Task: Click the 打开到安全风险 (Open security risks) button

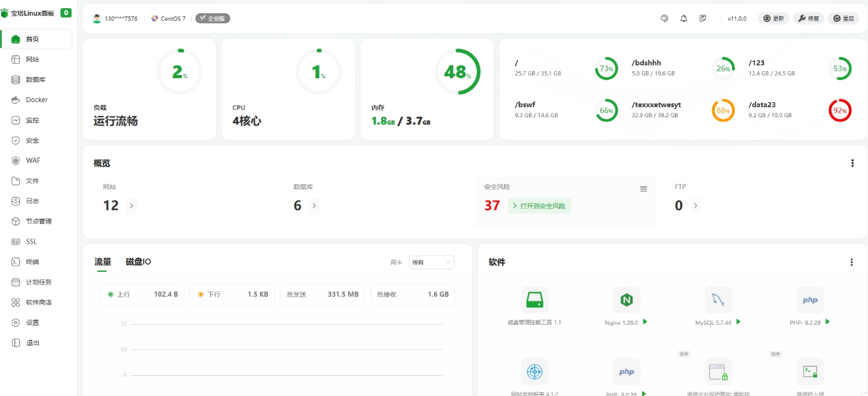Action: click(x=539, y=206)
